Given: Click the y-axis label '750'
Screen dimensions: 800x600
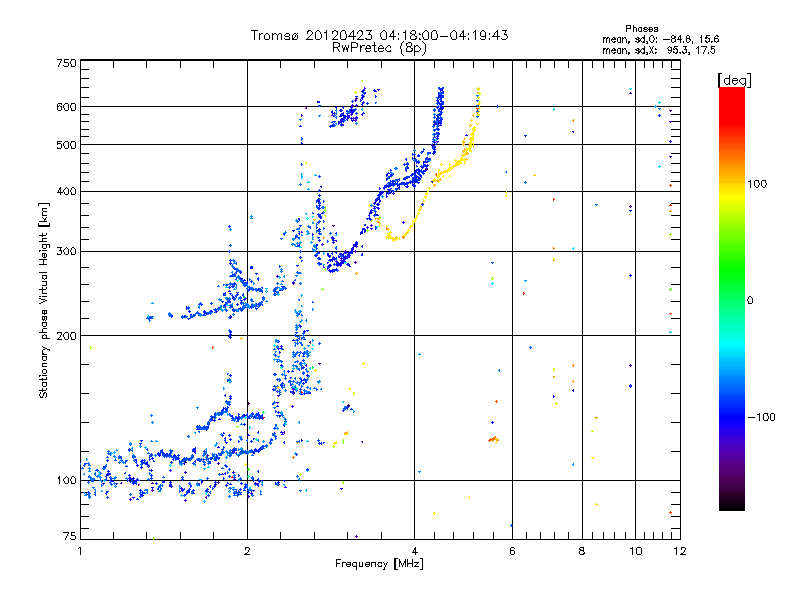Looking at the screenshot, I should 66,63.
